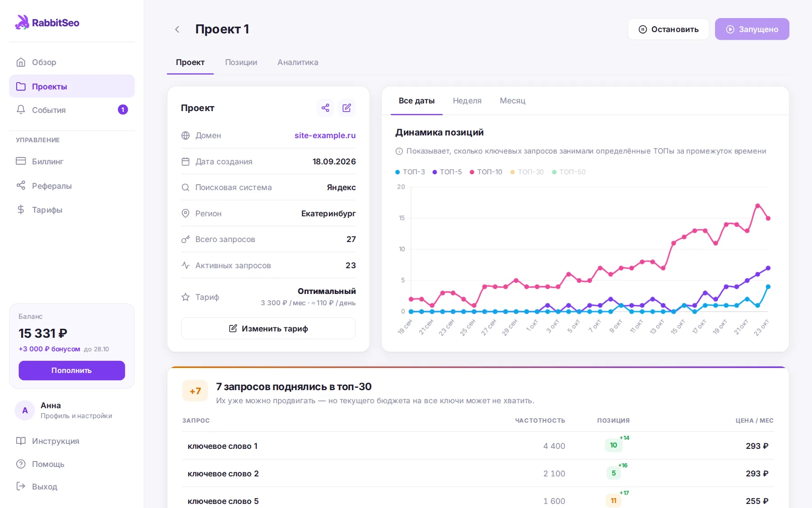Go back with the left arrow chevron
This screenshot has width=812, height=508.
(x=177, y=29)
